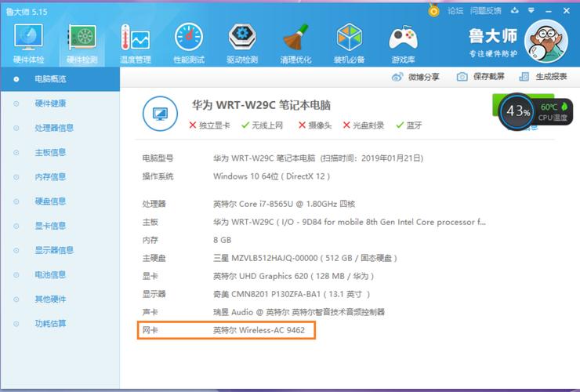Click the 60℃ CPU温度 indicator

pos(553,112)
